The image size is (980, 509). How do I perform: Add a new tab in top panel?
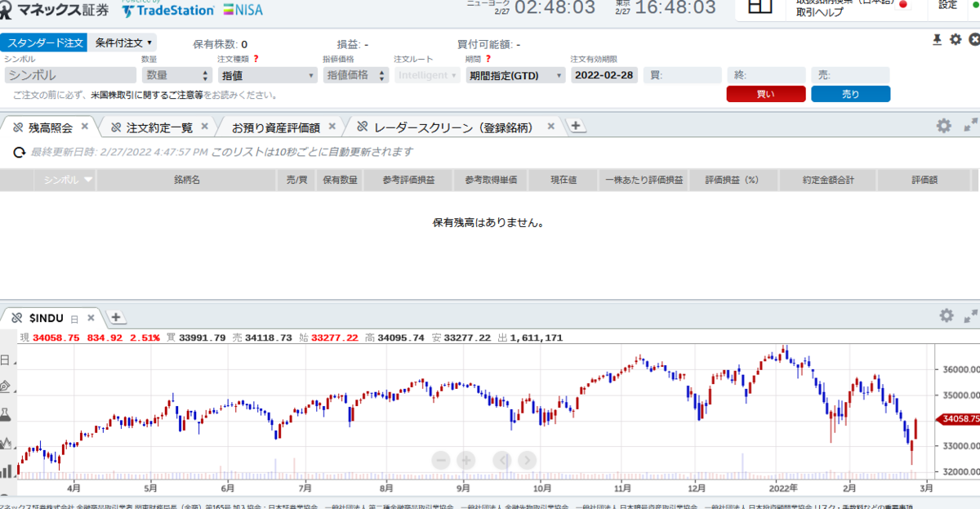pos(576,126)
